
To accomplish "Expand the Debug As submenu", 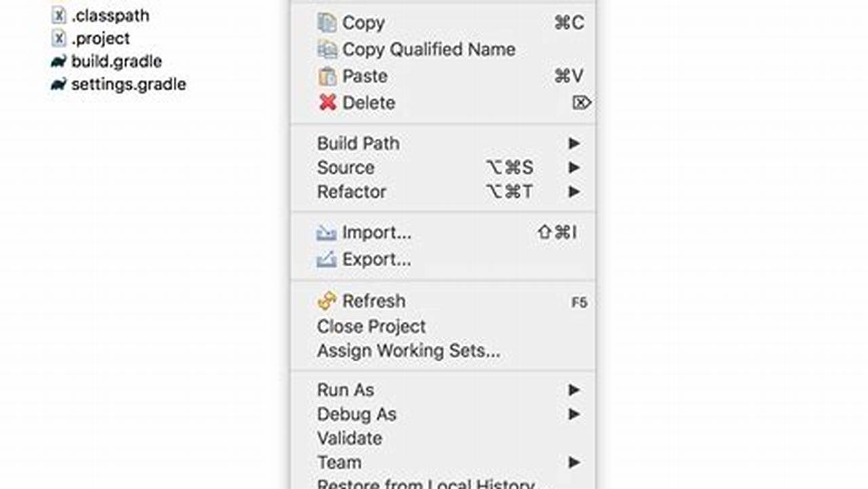I will click(x=573, y=414).
